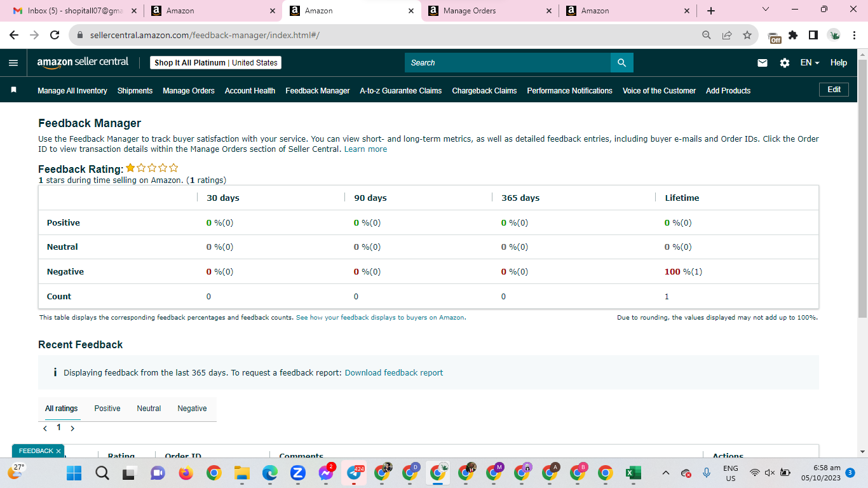This screenshot has height=488, width=868.
Task: Click the zoom magnifier icon in the address bar
Action: (707, 35)
